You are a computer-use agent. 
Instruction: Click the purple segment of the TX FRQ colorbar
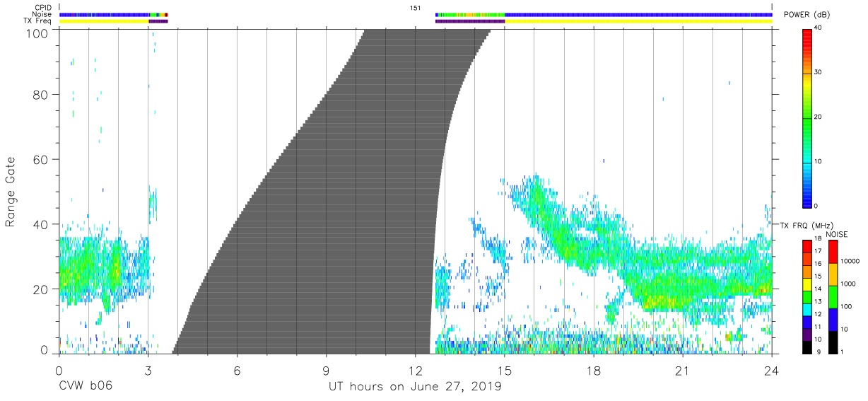[x=807, y=335]
